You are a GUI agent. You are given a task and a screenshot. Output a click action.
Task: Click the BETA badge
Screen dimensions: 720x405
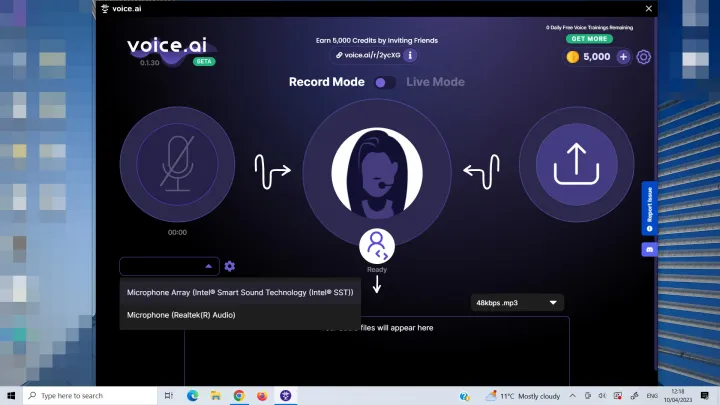(204, 62)
